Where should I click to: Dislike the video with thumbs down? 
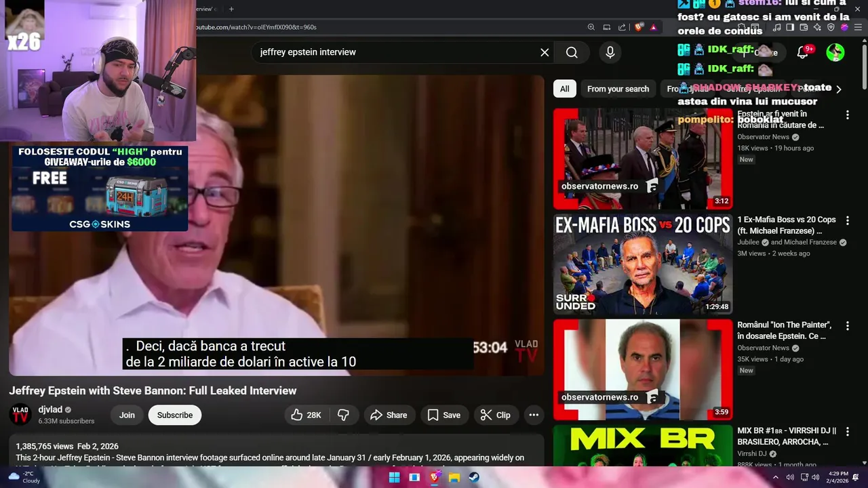pos(344,415)
